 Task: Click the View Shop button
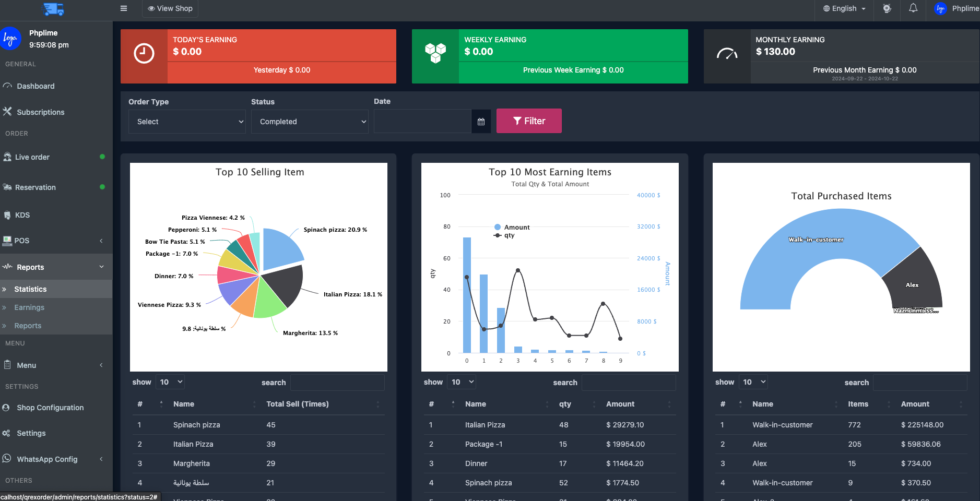click(170, 8)
